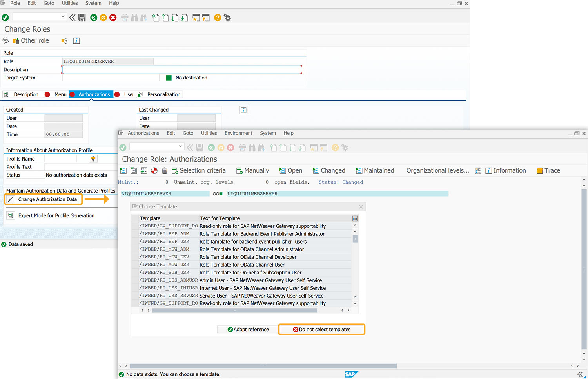Click Expert Mode for Profile Generation
The height and width of the screenshot is (379, 588).
pyautogui.click(x=51, y=216)
